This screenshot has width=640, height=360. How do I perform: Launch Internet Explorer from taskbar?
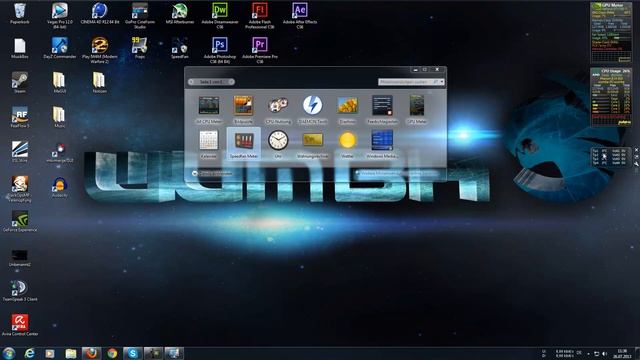click(29, 353)
